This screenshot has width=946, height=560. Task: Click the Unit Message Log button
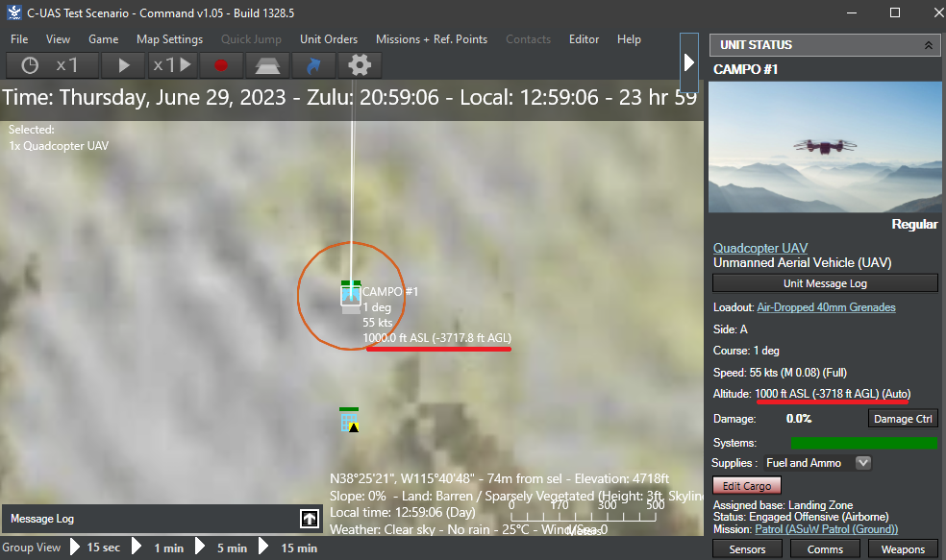pos(825,283)
